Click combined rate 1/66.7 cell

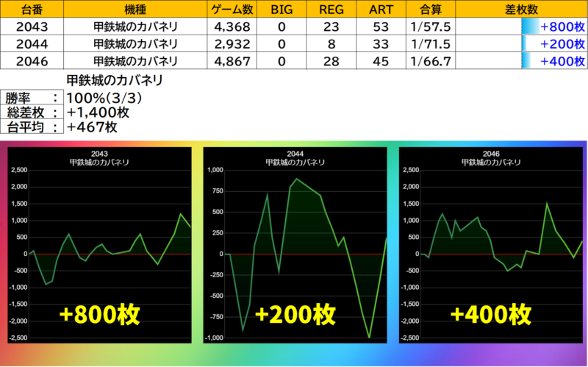click(x=431, y=61)
